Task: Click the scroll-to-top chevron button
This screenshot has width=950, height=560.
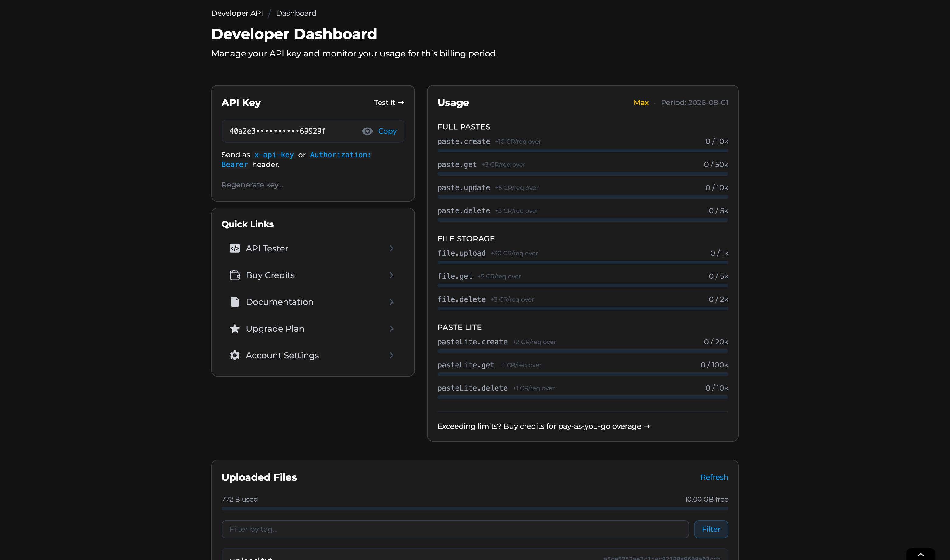Action: [921, 555]
